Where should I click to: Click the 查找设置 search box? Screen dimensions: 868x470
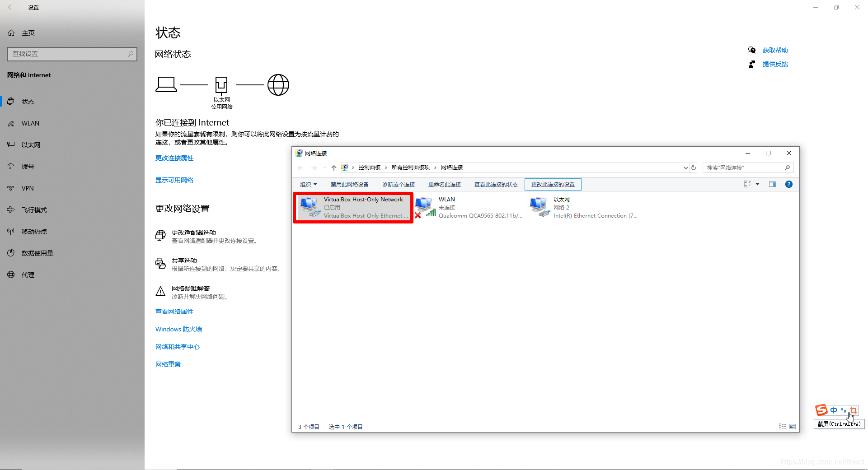tap(72, 54)
